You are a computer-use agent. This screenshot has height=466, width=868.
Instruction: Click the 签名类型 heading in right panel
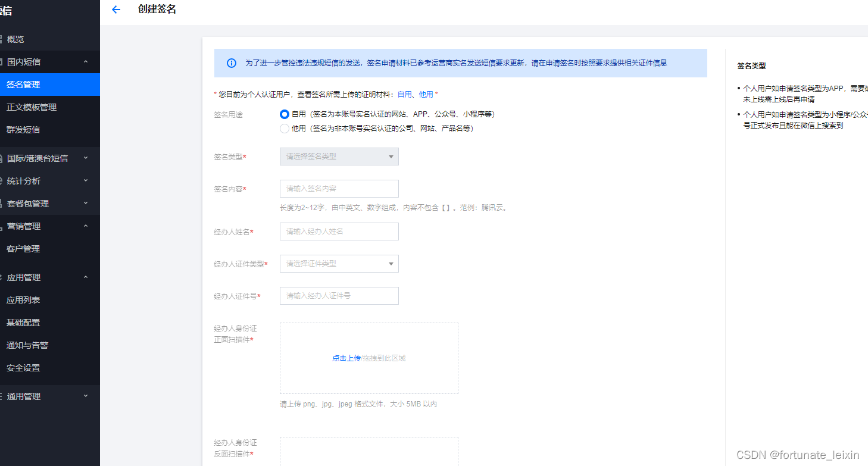click(751, 66)
